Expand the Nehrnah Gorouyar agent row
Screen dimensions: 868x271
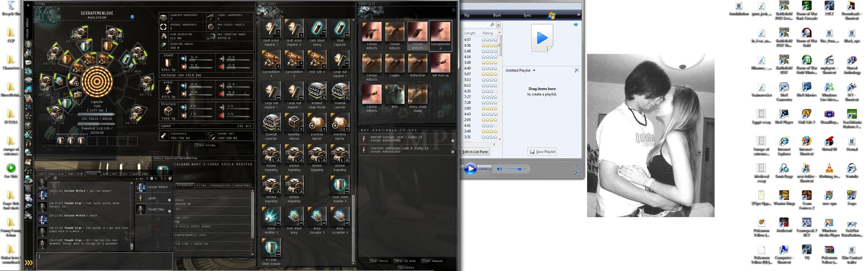[x=452, y=141]
